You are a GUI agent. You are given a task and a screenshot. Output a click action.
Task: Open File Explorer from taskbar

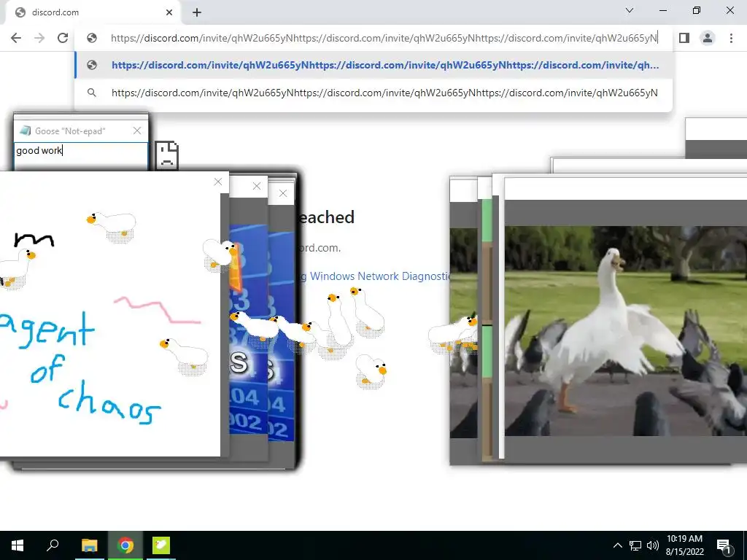coord(89,545)
